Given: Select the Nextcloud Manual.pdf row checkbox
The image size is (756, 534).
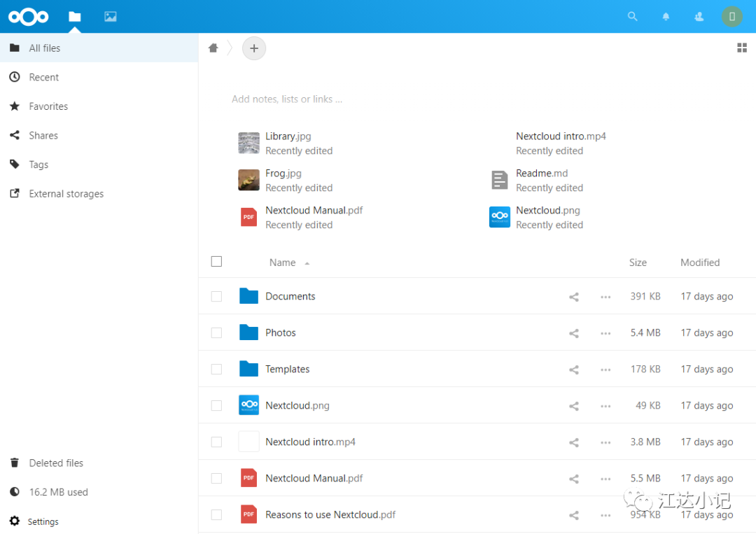Looking at the screenshot, I should tap(216, 478).
